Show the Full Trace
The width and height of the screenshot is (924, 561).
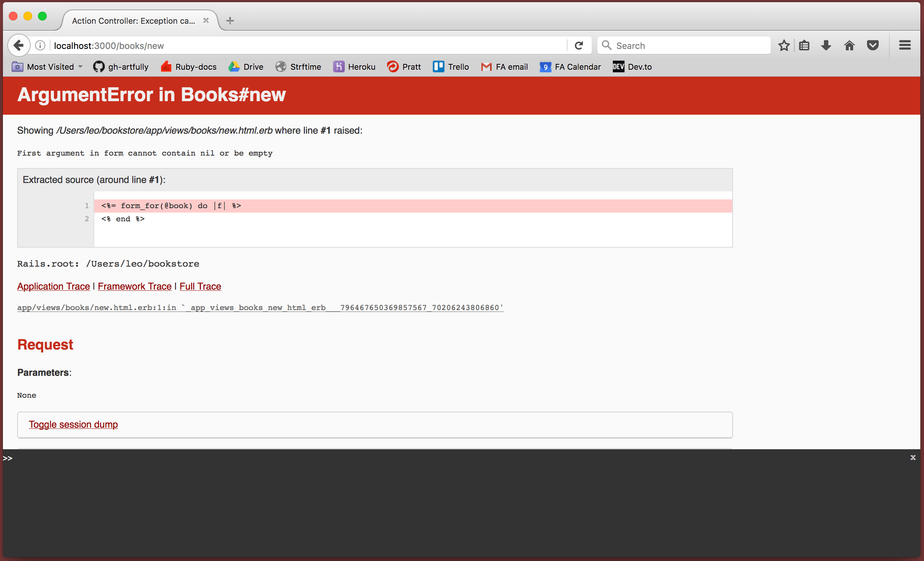200,286
